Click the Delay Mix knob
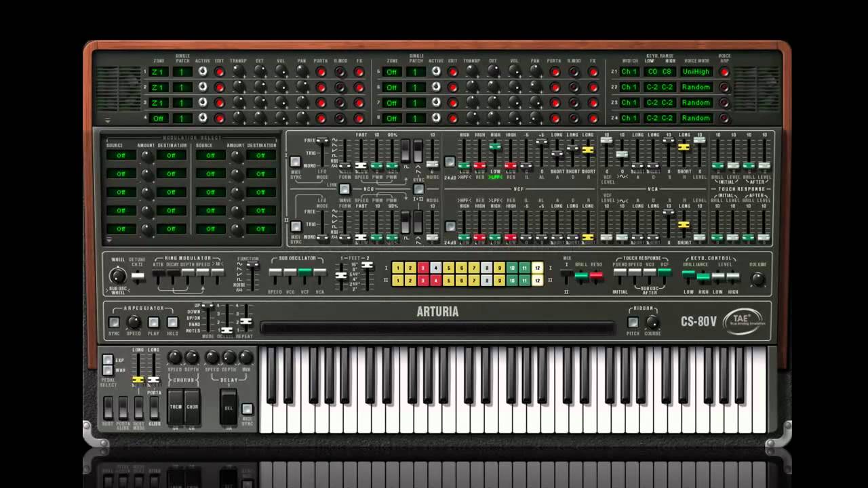Viewport: 868px width, 488px height. pyautogui.click(x=246, y=357)
